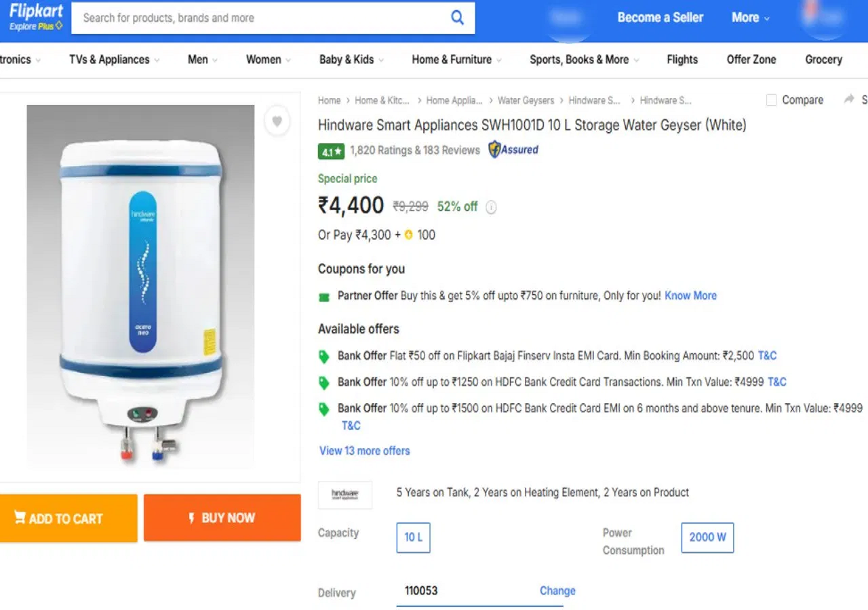Click the price info icon beside 52% off
Image resolution: width=868 pixels, height=610 pixels.
point(492,207)
